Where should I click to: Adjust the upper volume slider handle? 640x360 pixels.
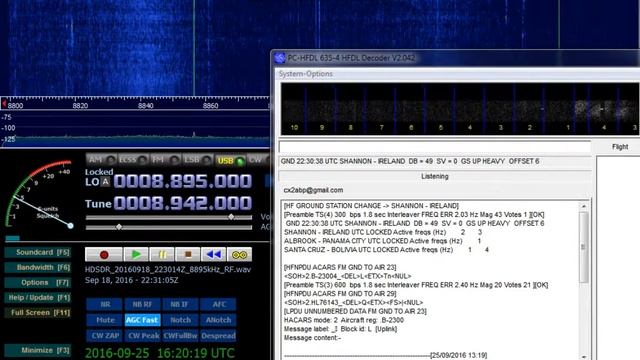tap(231, 217)
